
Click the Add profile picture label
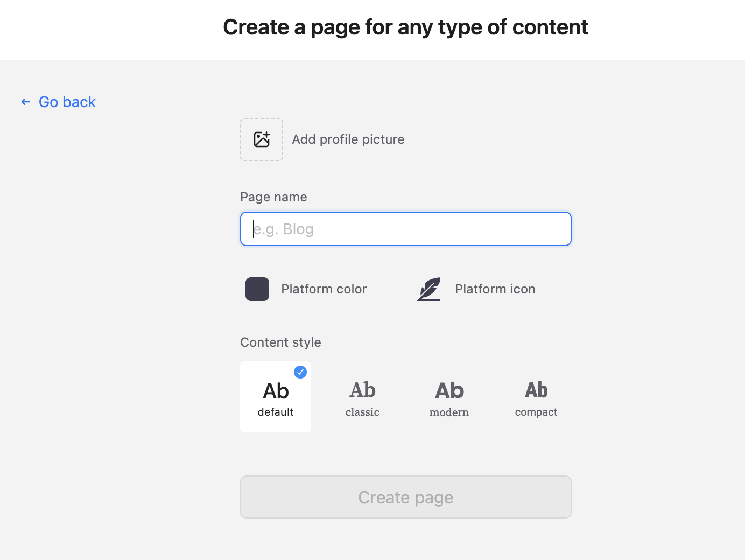348,139
